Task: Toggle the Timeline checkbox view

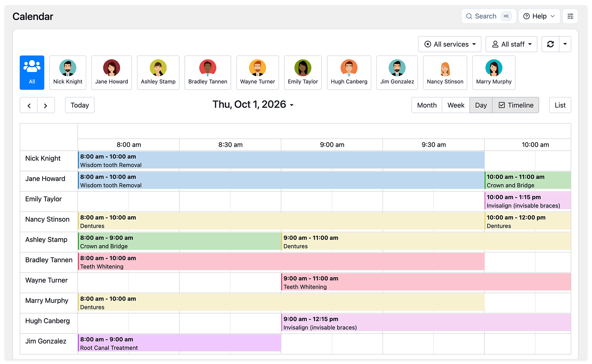Action: 516,105
